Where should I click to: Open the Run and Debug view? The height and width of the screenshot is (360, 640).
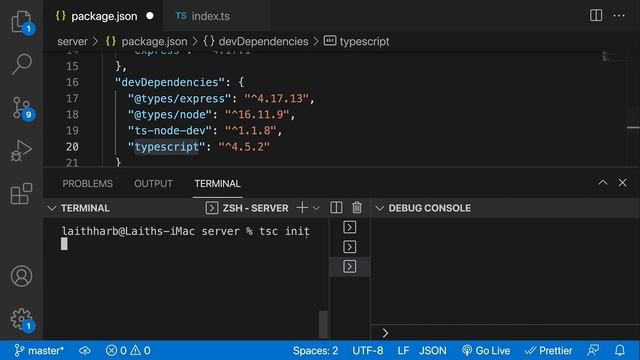point(21,151)
